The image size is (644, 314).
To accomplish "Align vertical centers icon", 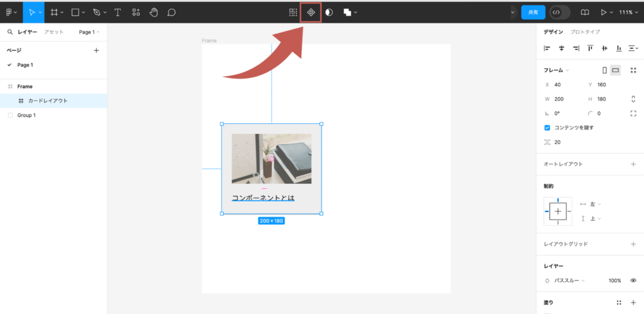I will (x=604, y=48).
